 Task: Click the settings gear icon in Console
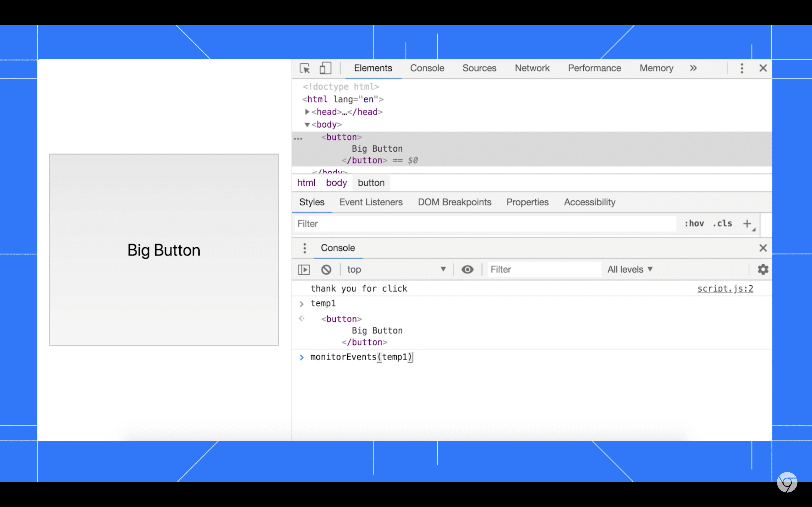tap(763, 269)
